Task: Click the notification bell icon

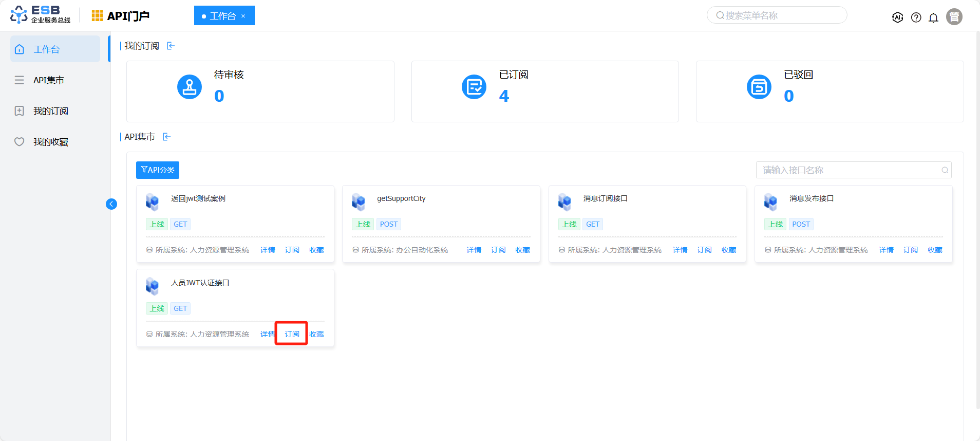Action: (933, 17)
